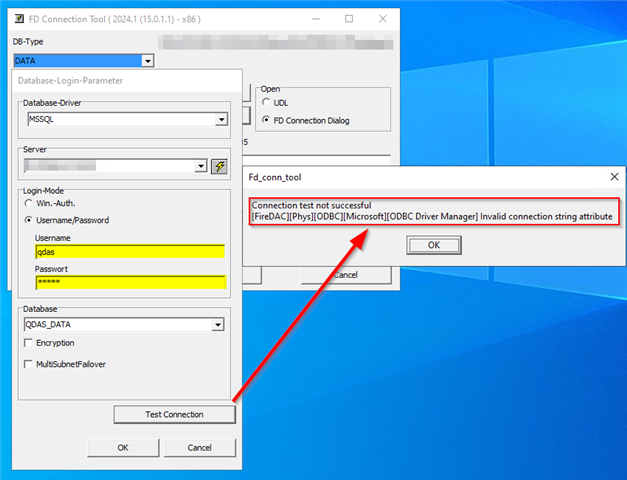Image resolution: width=627 pixels, height=480 pixels.
Task: Open the Database QDAS_DATA dropdown
Action: coord(218,324)
